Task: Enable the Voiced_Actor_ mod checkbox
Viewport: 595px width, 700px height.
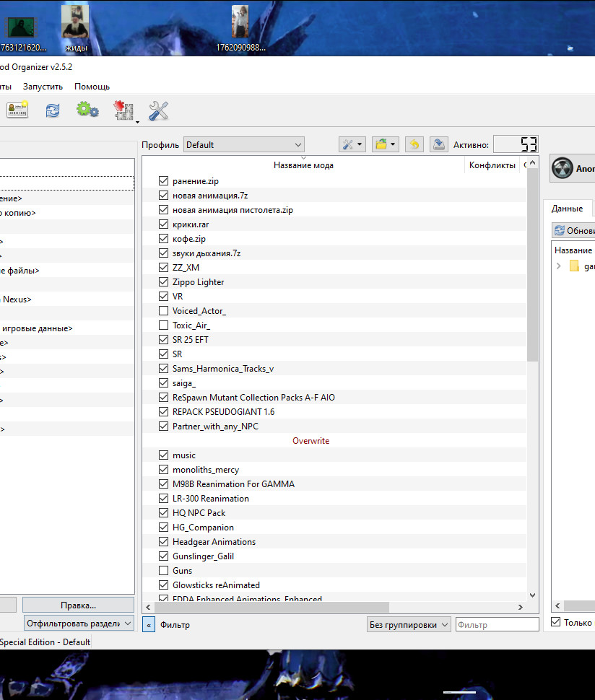Action: pyautogui.click(x=163, y=311)
